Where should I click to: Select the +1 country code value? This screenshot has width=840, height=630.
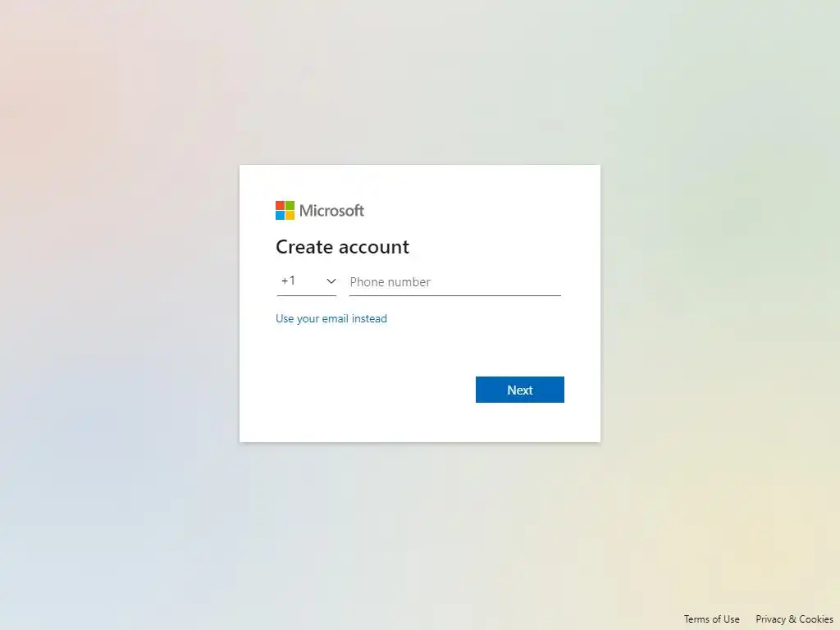point(288,281)
